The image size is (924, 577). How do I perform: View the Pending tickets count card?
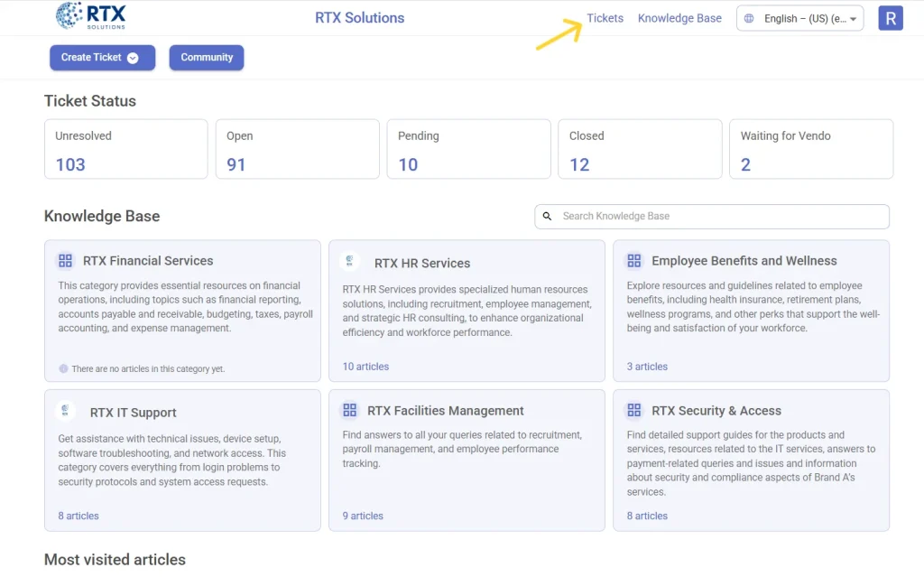[x=468, y=149]
